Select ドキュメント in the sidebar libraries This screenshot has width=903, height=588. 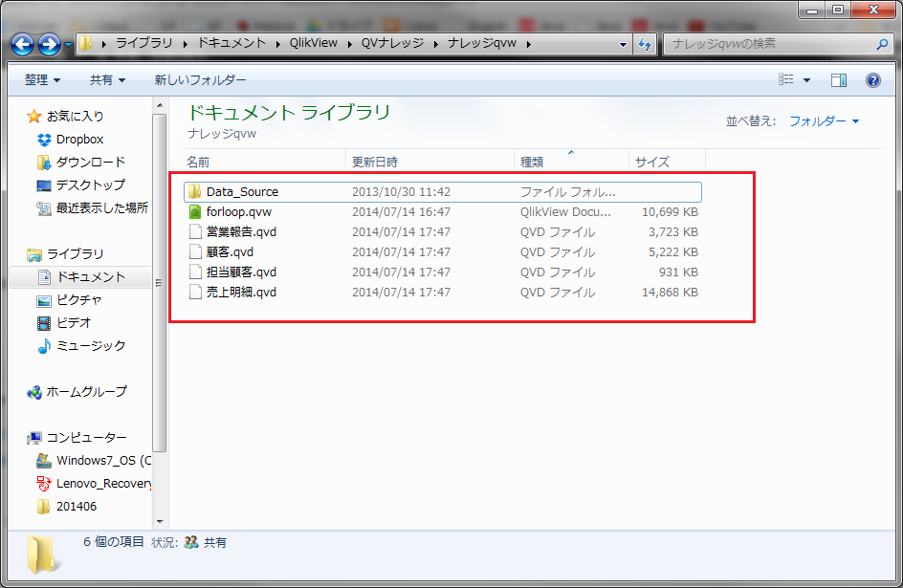(x=80, y=276)
